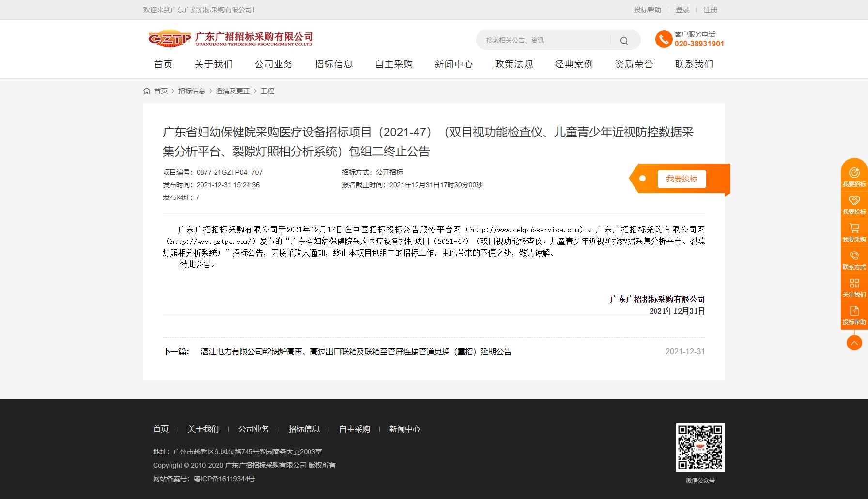Click the 注册 link in the top bar
Viewport: 868px width, 499px height.
(710, 10)
